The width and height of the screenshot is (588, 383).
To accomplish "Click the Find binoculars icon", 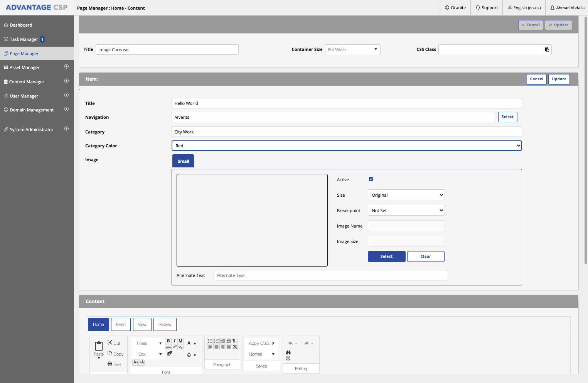I will click(x=288, y=352).
